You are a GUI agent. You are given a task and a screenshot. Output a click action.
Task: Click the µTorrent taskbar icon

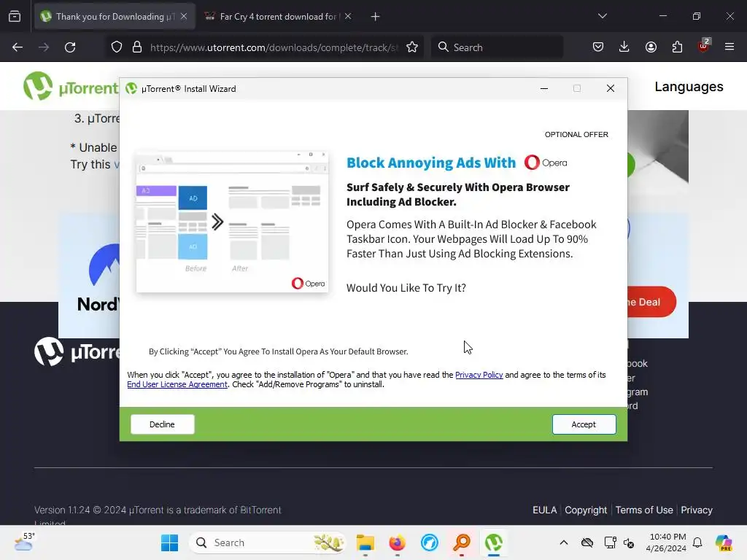click(x=494, y=542)
